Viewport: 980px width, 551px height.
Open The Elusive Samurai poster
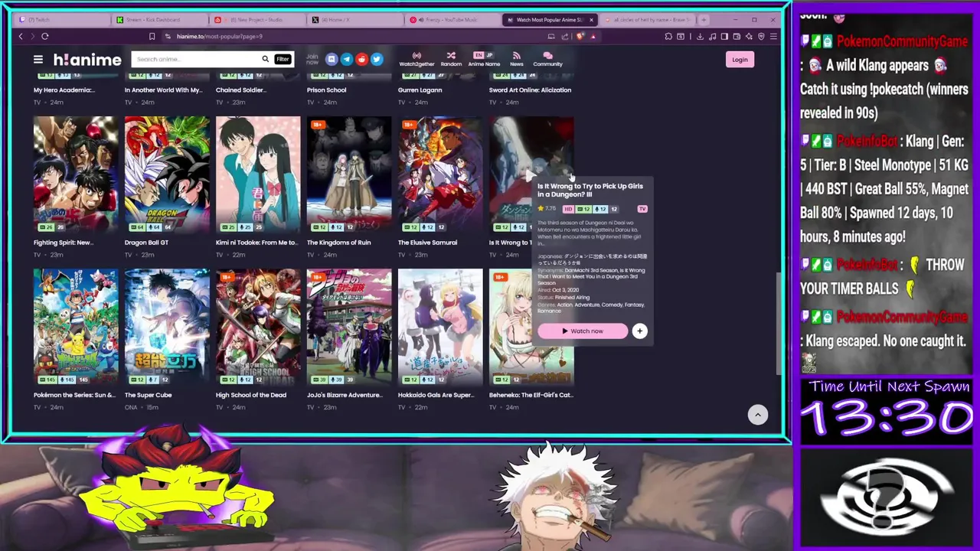(x=440, y=174)
